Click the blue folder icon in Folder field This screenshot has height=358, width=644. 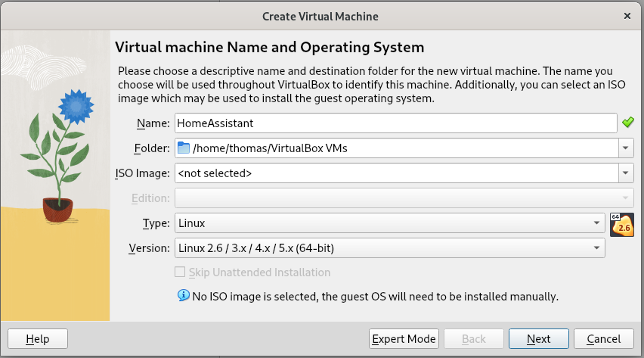coord(183,148)
